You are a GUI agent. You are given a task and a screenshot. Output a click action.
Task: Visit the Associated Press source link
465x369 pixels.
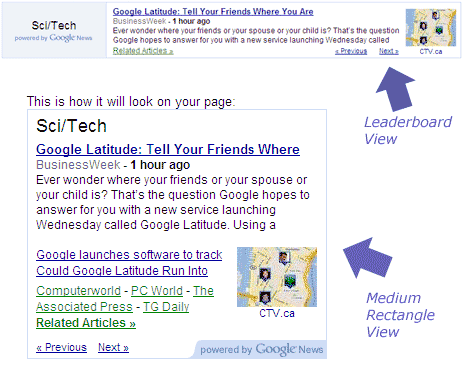pos(125,299)
